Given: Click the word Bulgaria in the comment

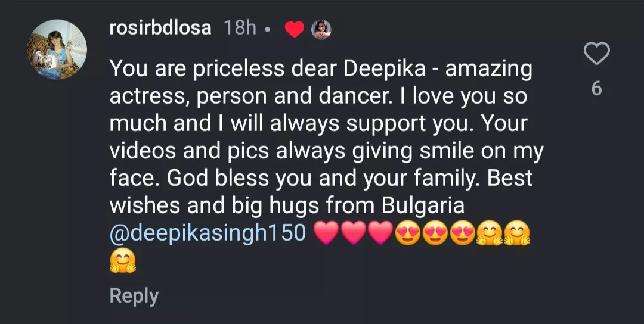Looking at the screenshot, I should click(x=423, y=205).
